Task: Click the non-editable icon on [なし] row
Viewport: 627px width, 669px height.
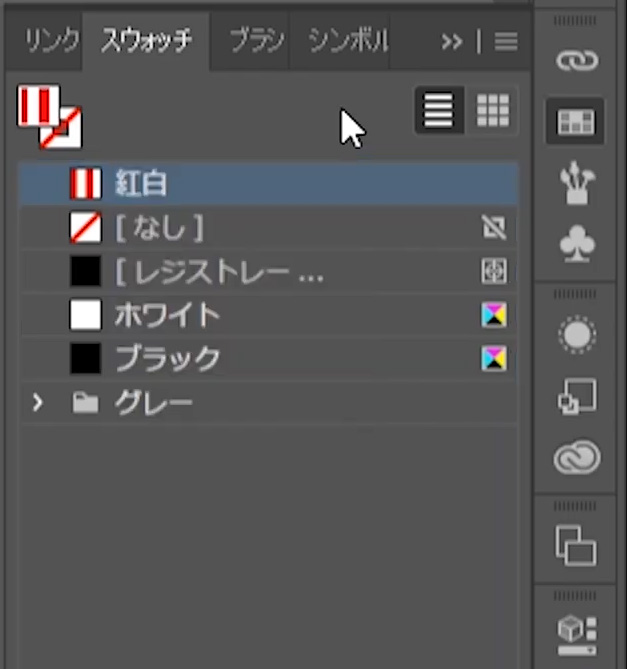Action: click(x=494, y=227)
